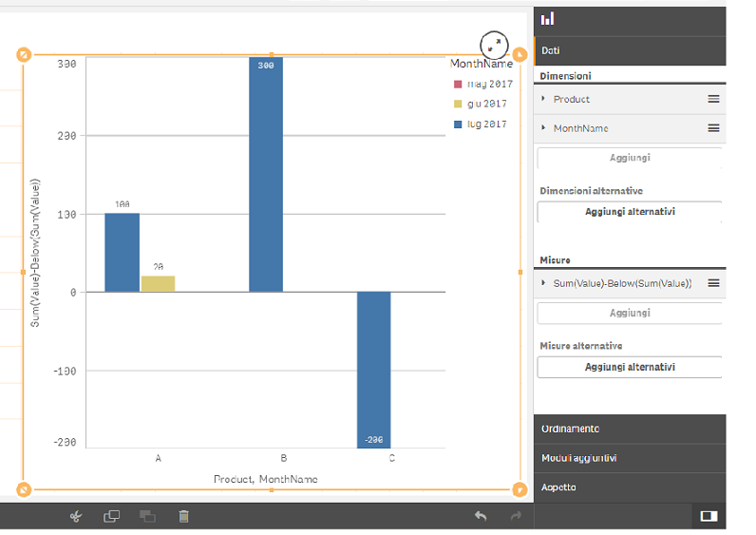Image resolution: width=756 pixels, height=535 pixels.
Task: Click the mag 2017 red legend swatch
Action: click(x=458, y=85)
